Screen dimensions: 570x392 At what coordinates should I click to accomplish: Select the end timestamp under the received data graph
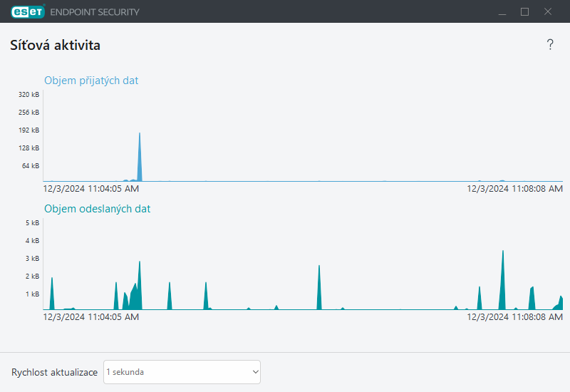(514, 189)
